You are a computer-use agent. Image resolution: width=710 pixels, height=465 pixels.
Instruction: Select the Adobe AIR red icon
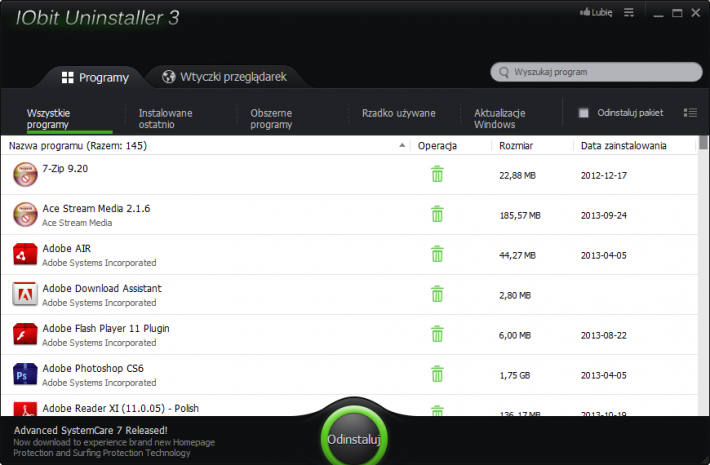point(25,254)
